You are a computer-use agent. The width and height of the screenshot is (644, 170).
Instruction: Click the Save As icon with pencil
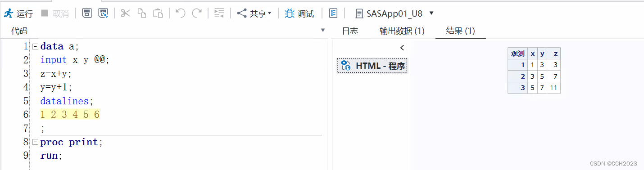(x=104, y=13)
